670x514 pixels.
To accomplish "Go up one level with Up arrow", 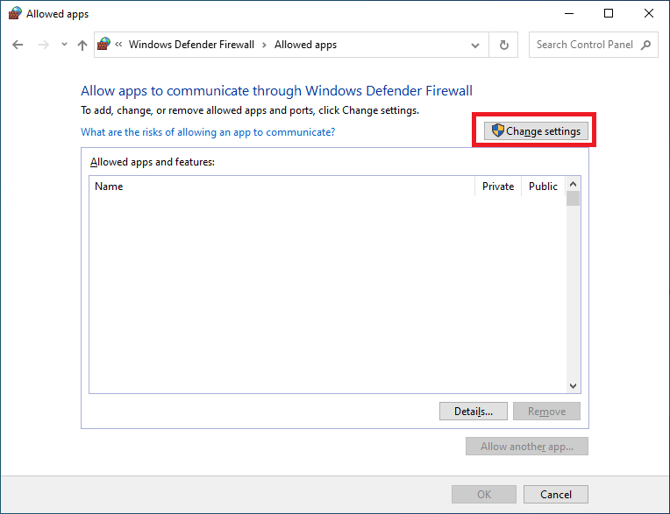I will click(x=82, y=45).
